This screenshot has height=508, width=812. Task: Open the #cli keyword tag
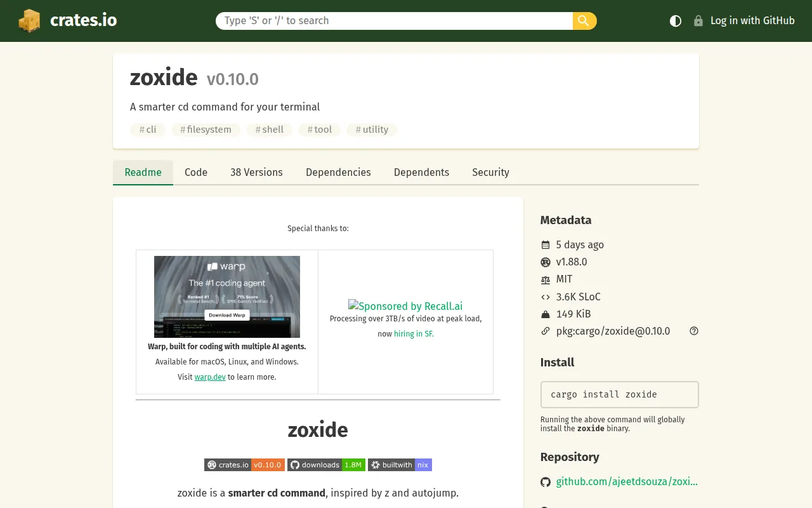click(148, 130)
